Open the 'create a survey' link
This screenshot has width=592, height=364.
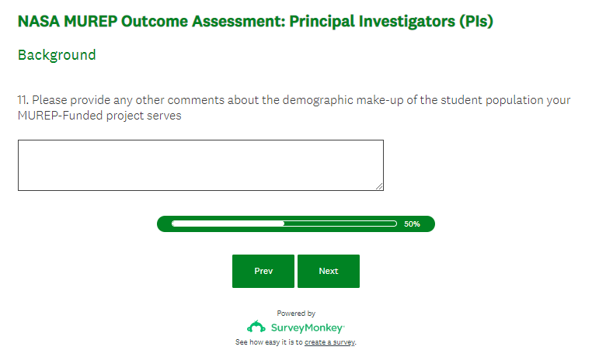click(x=329, y=342)
